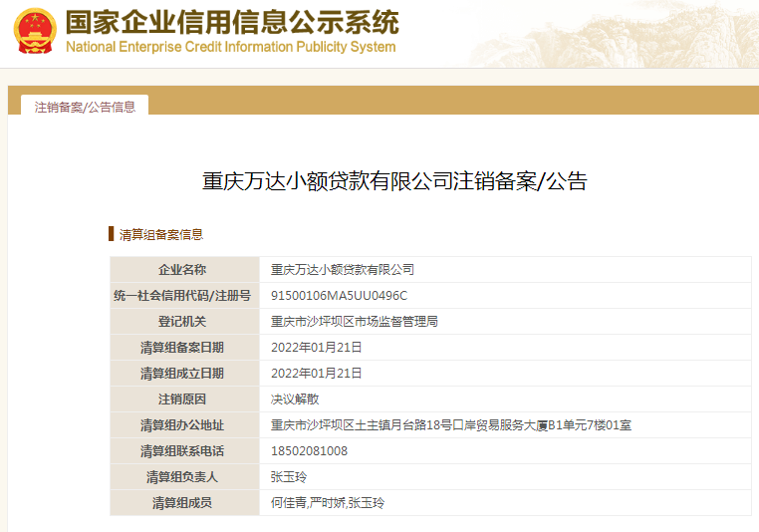Click the National Enterprise Credit Information subtitle

point(230,47)
